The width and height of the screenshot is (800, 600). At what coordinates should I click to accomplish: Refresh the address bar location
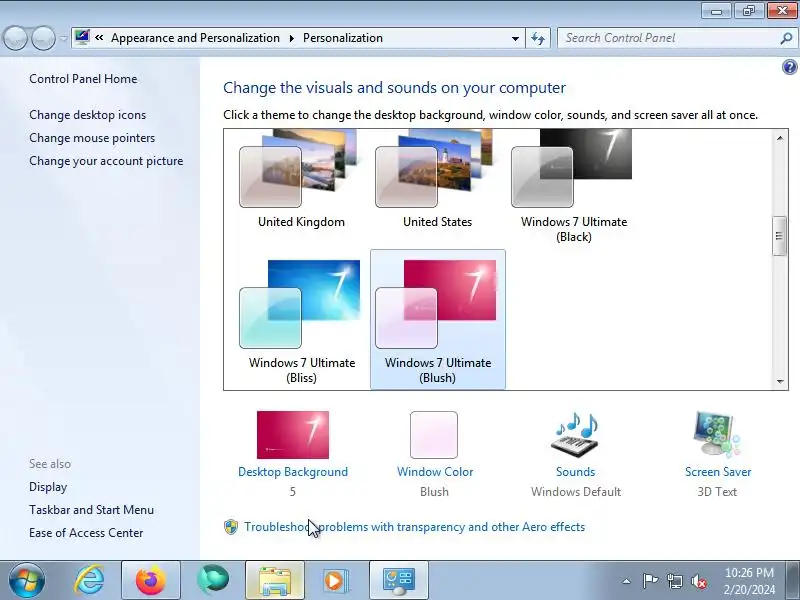(538, 38)
